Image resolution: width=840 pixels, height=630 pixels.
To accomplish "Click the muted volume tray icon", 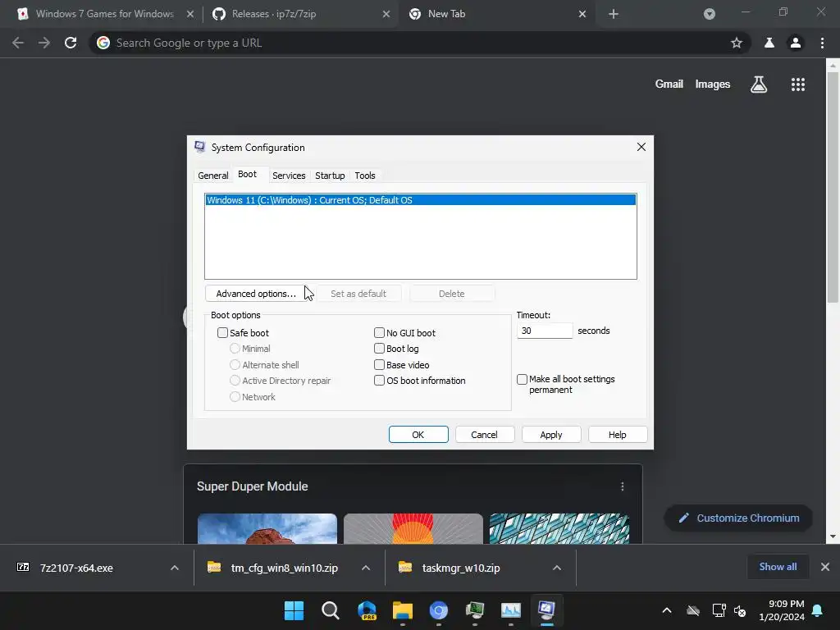I will (740, 610).
